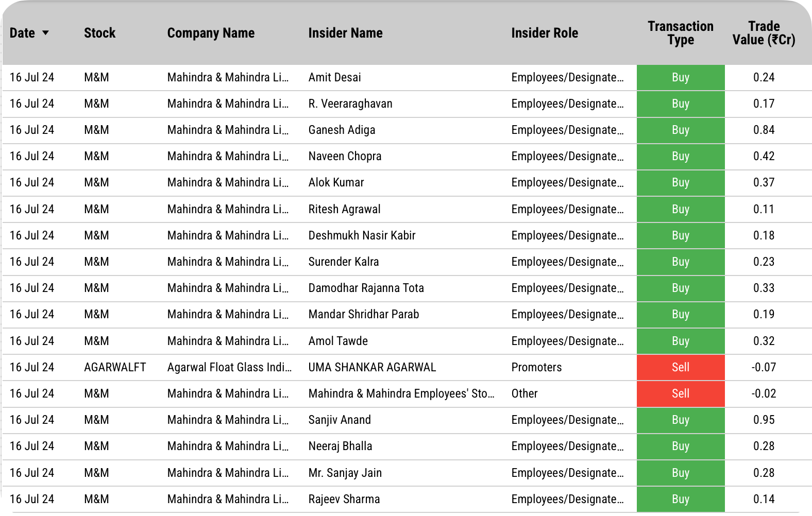This screenshot has height=516, width=812.
Task: Select insider name UMA SHANKAR AGARWAL
Action: point(372,367)
